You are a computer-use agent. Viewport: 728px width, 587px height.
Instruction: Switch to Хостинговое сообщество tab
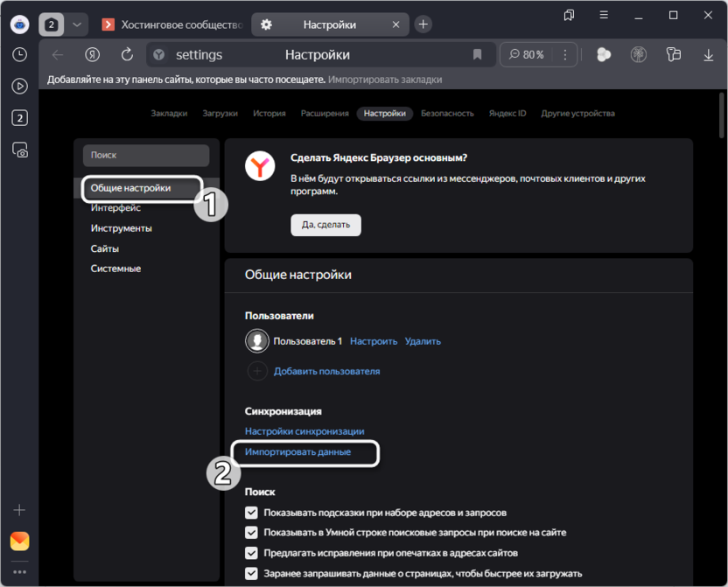(173, 24)
